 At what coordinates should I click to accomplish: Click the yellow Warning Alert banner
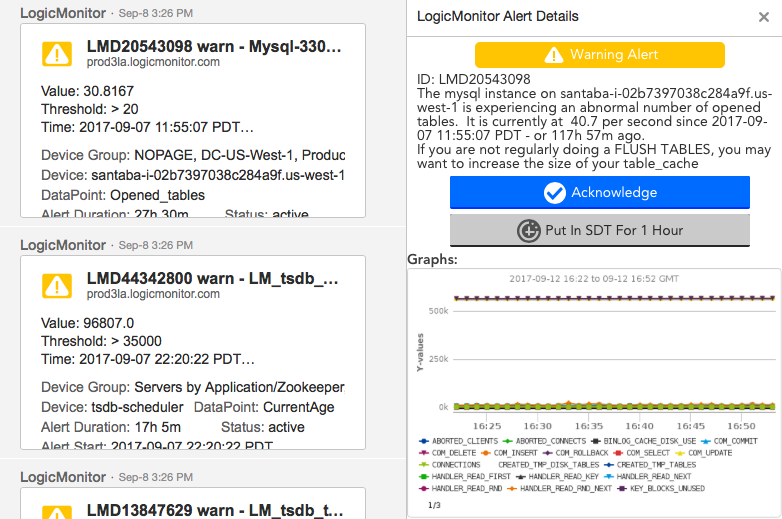[x=599, y=55]
